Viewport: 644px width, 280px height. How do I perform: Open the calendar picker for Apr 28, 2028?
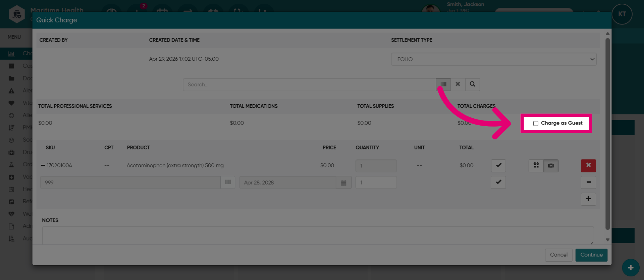[343, 183]
